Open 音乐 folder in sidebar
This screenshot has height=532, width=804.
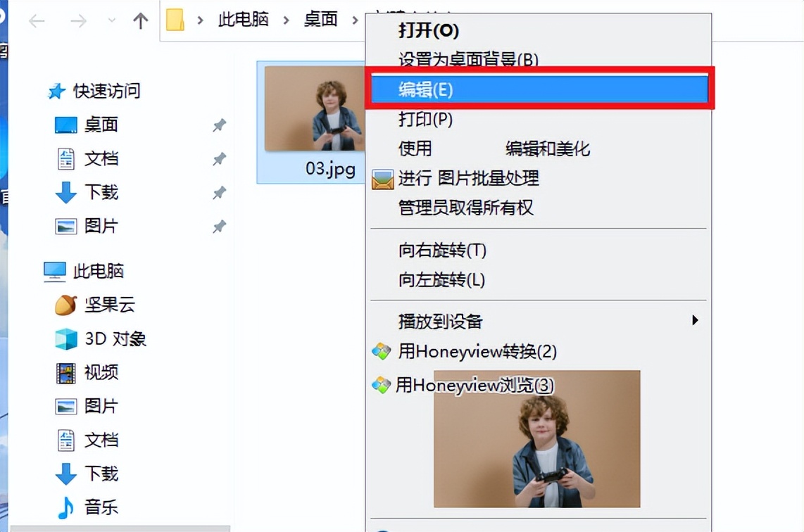click(x=101, y=508)
